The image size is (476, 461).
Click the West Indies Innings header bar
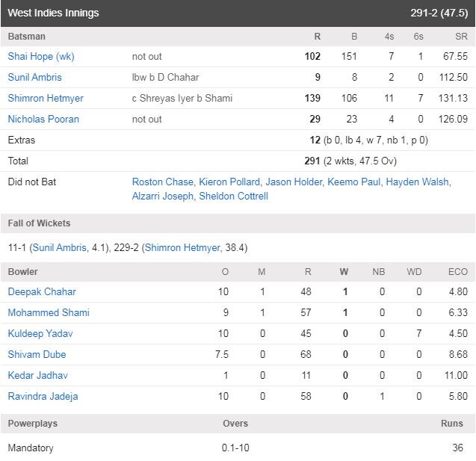(238, 13)
